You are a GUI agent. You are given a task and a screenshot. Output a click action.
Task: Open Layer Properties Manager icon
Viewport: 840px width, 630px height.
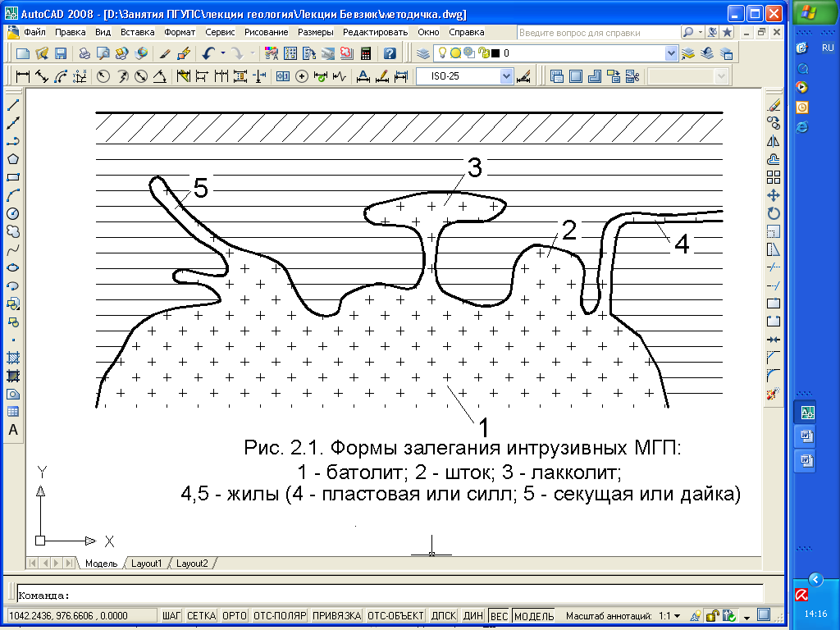(x=422, y=53)
